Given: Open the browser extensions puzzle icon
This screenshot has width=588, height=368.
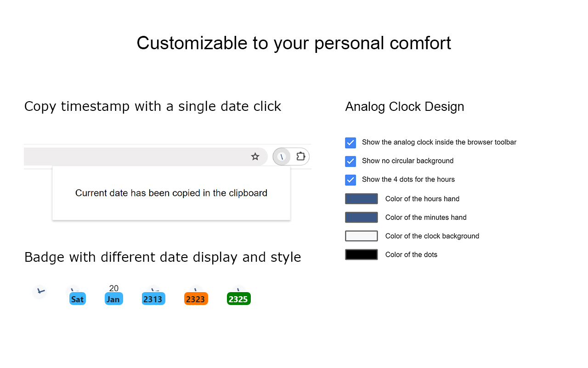Looking at the screenshot, I should click(x=301, y=156).
